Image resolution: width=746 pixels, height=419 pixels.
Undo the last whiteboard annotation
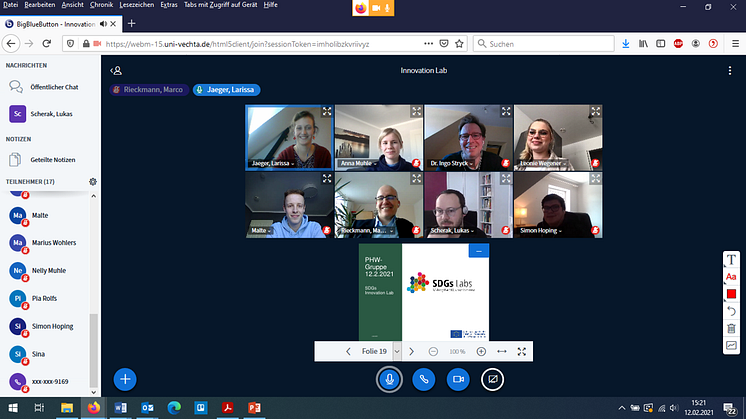tap(731, 311)
